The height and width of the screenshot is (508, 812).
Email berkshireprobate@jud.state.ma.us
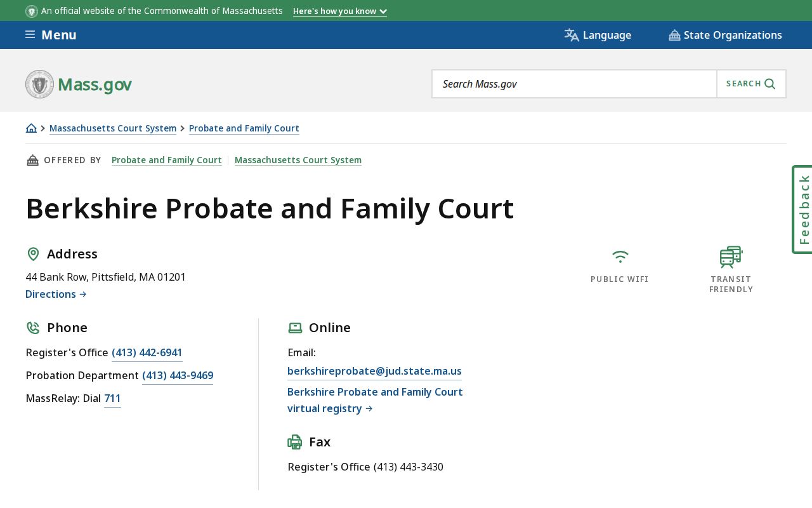[x=374, y=371]
